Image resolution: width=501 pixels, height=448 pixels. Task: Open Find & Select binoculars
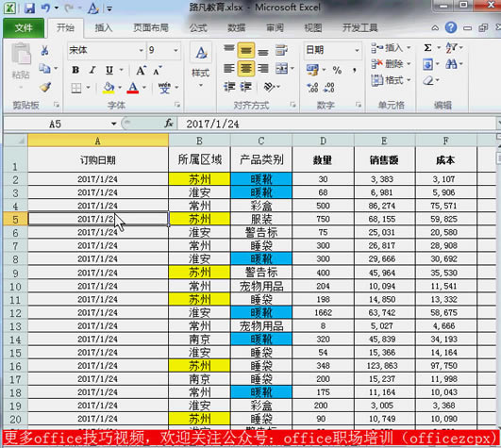451,64
